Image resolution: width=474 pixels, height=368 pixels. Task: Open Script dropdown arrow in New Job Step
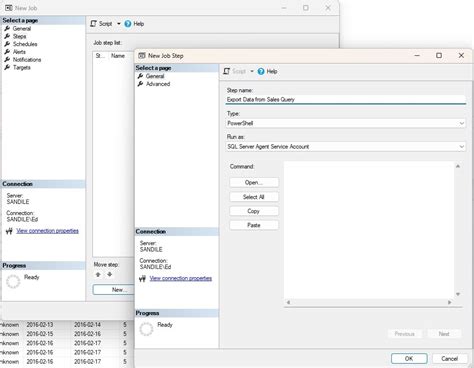[x=252, y=71]
